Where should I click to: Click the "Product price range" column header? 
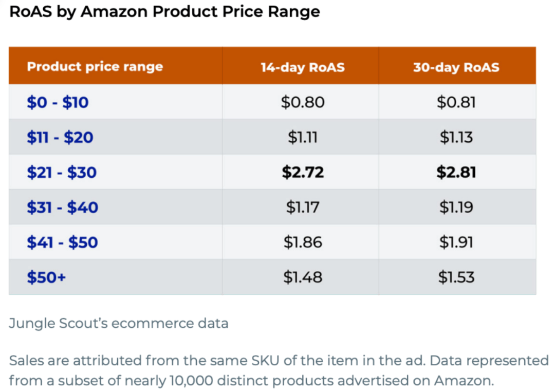[95, 67]
